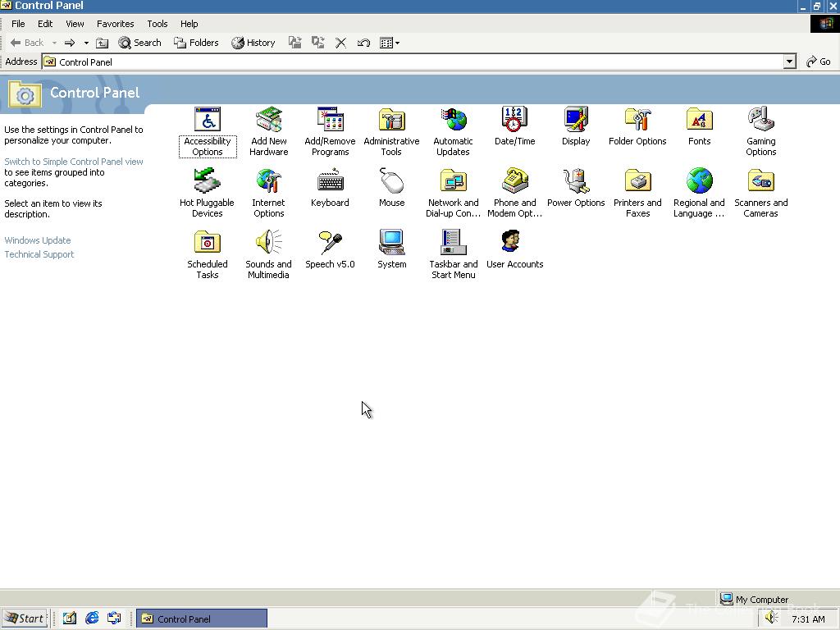Open Automatic Updates
Viewport: 840px width, 630px height.
pos(453,131)
